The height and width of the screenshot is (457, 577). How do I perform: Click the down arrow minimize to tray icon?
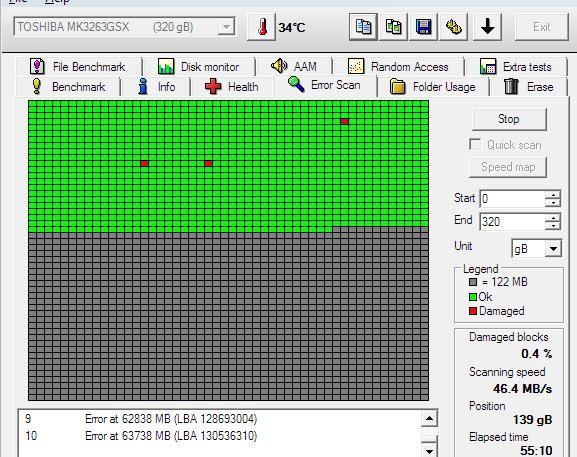point(487,27)
